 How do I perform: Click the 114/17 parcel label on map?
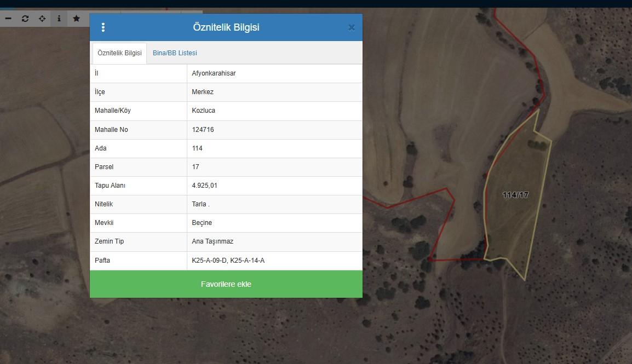point(515,195)
